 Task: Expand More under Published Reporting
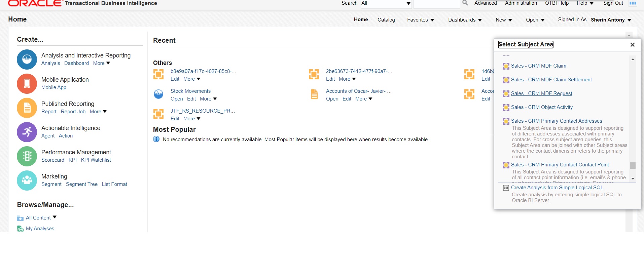pos(98,112)
